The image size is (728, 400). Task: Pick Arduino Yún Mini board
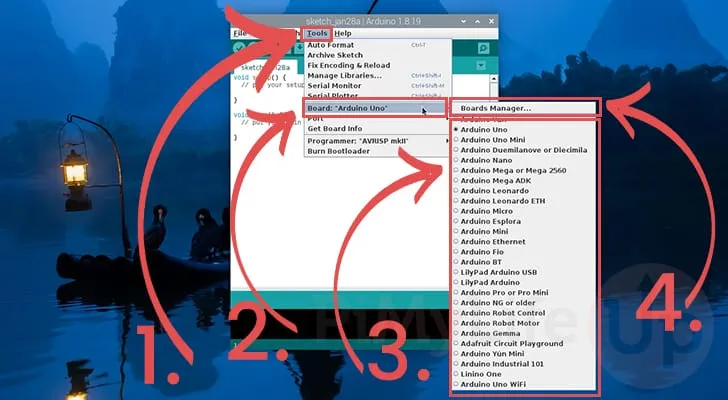pyautogui.click(x=524, y=354)
